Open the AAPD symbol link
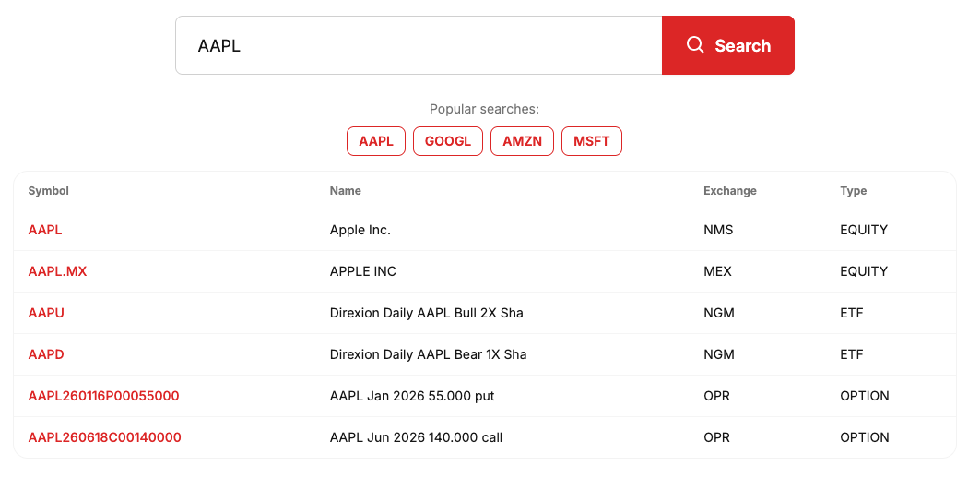Screen dimensions: 980x478 (46, 354)
